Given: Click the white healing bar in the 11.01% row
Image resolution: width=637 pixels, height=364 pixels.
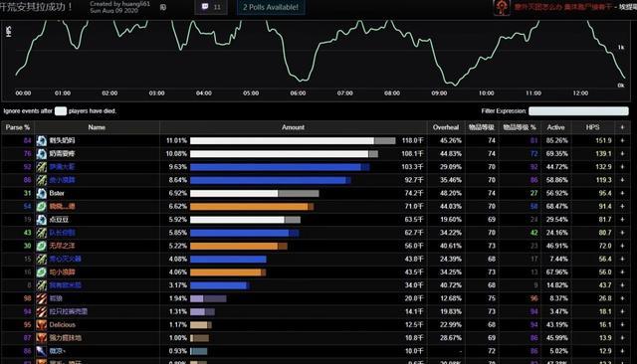Looking at the screenshot, I should click(282, 141).
